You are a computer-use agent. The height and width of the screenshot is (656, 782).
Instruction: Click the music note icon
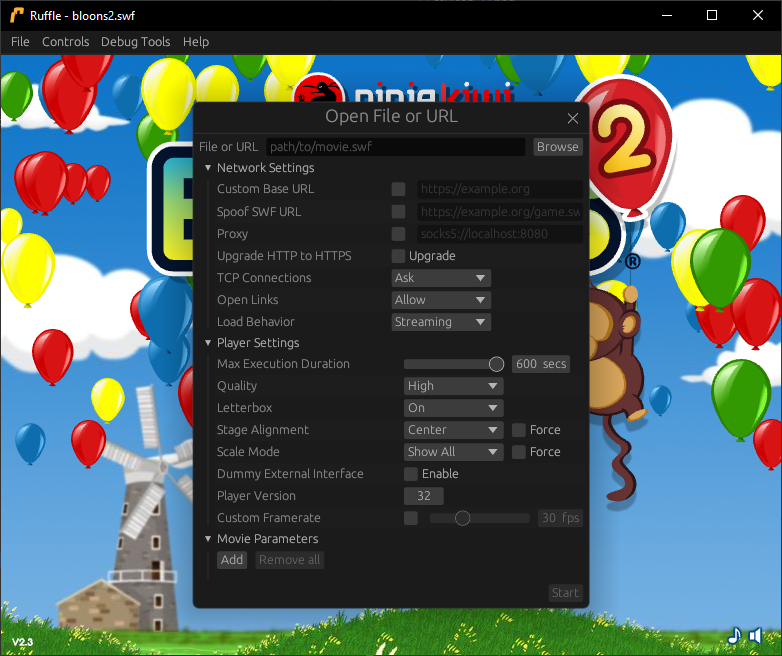pyautogui.click(x=734, y=635)
